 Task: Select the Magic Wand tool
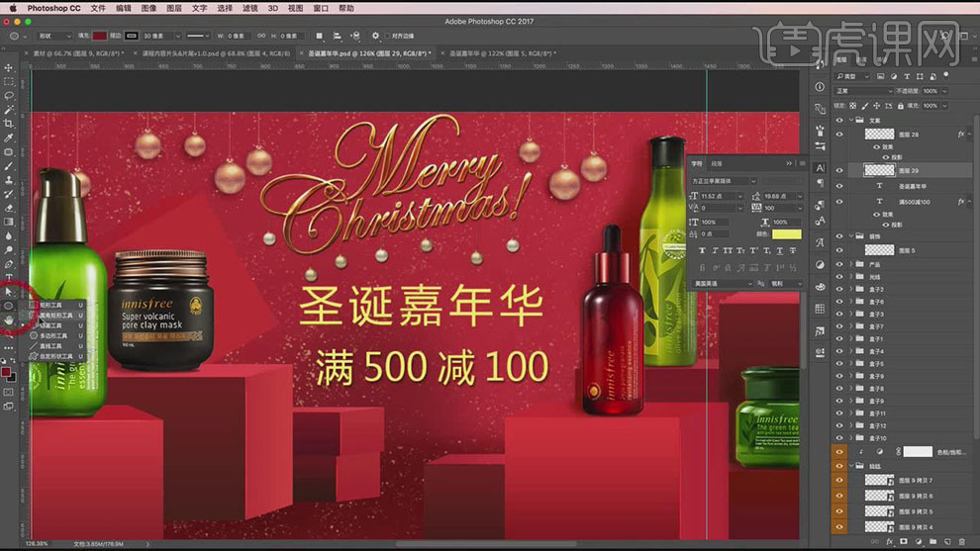[x=9, y=110]
